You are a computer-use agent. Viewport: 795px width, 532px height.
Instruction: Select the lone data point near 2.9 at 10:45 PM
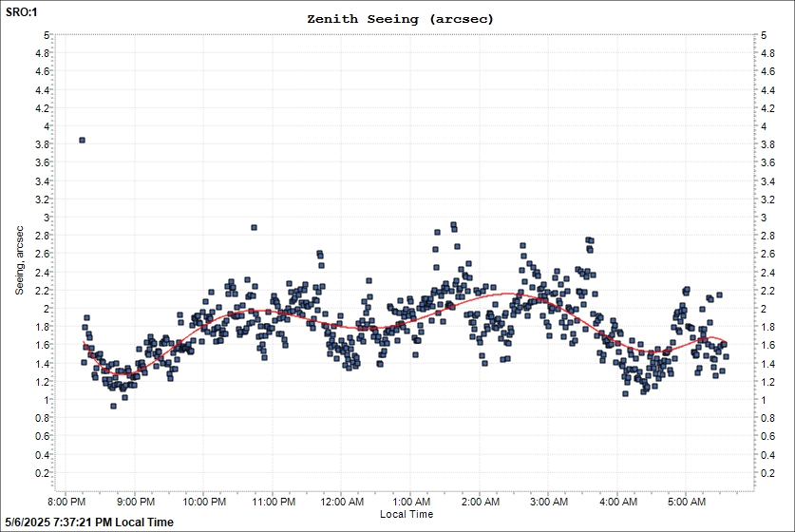(x=254, y=228)
